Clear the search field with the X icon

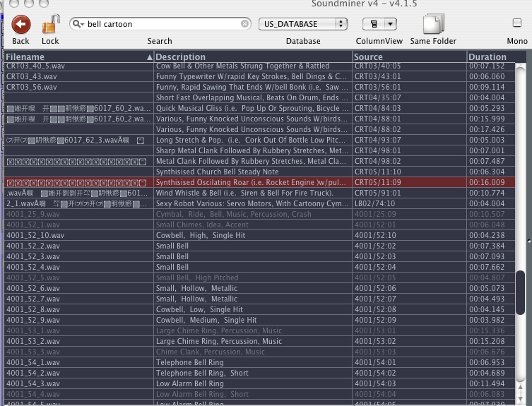[x=245, y=24]
